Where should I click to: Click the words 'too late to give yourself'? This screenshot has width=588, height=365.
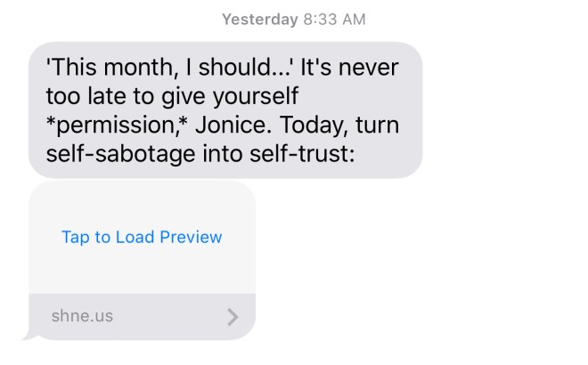point(172,97)
